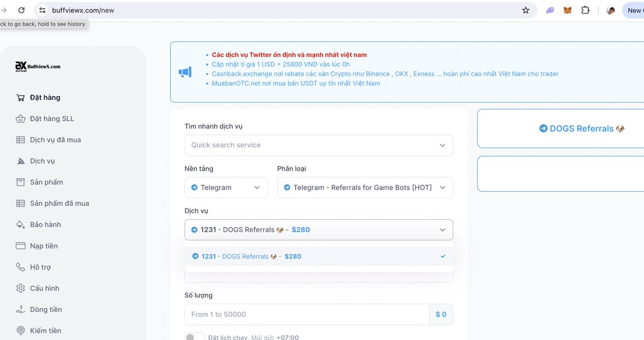644x340 pixels.
Task: Bookmark page with star icon
Action: [526, 10]
